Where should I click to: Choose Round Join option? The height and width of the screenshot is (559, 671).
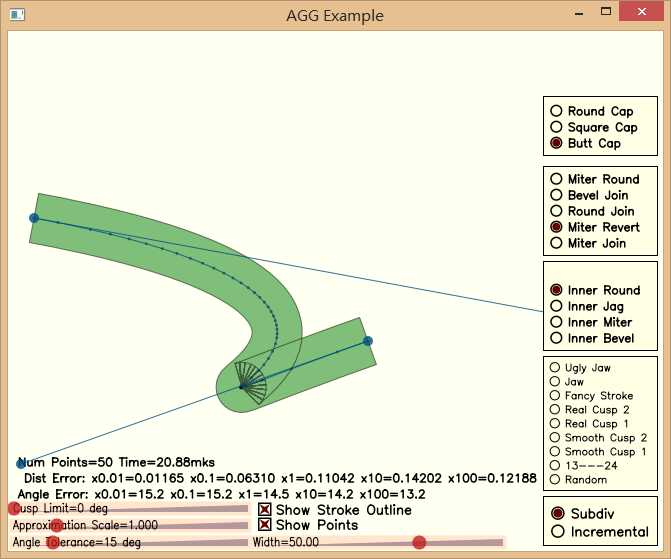pyautogui.click(x=592, y=211)
